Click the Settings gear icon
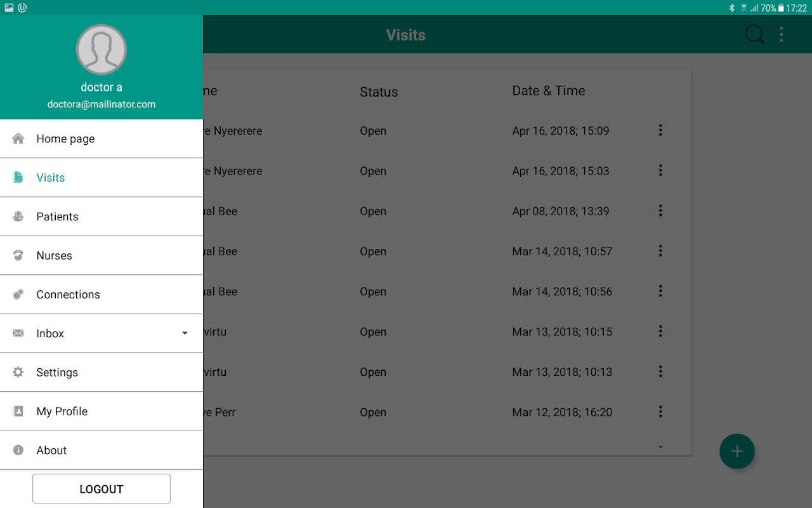The width and height of the screenshot is (812, 508). tap(18, 372)
